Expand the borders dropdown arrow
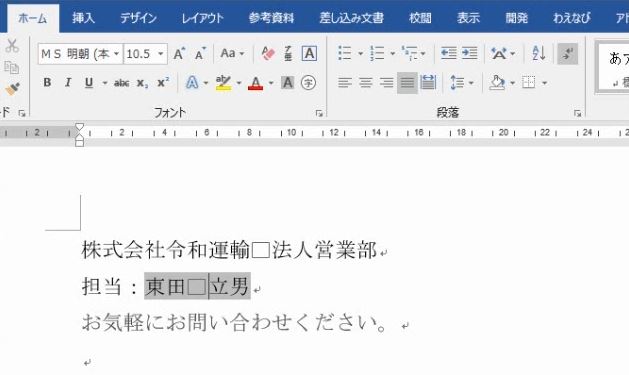The image size is (629, 375). (x=544, y=83)
